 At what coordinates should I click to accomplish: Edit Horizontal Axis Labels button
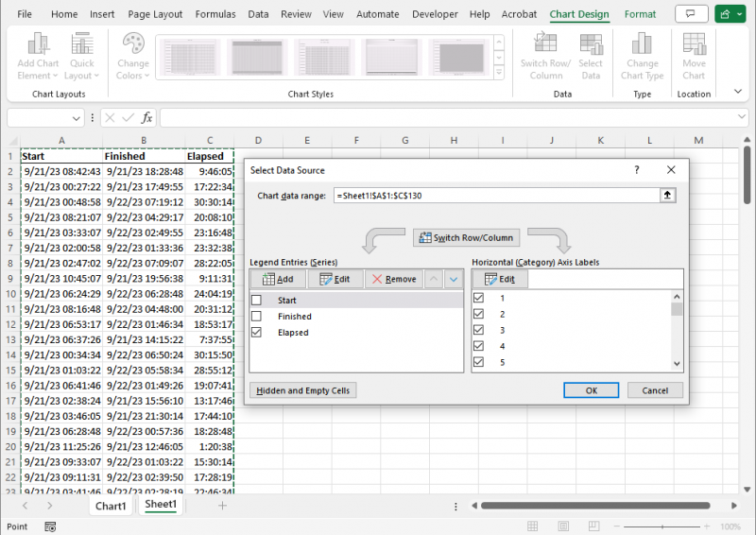(x=500, y=279)
